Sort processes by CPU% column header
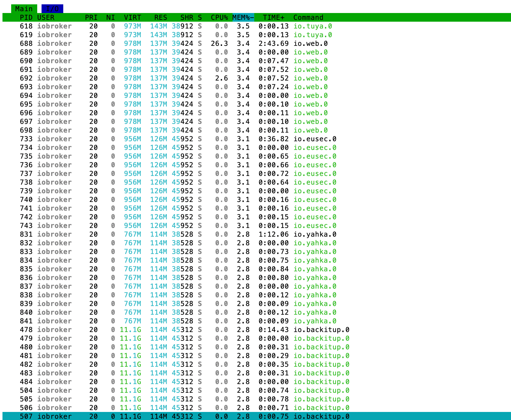Screen dimensions: 511x420 [x=219, y=17]
